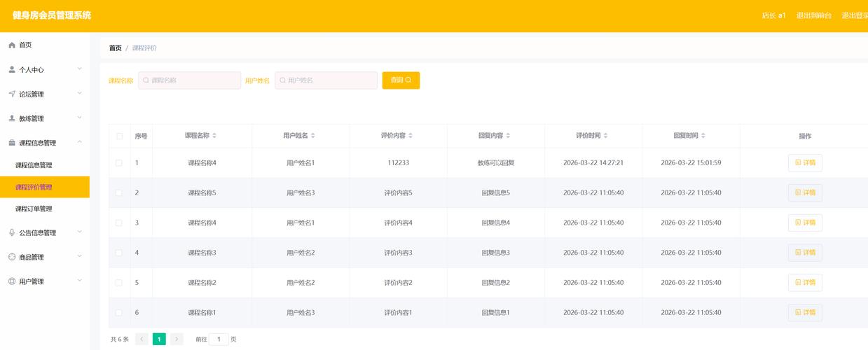Open 课程信息管理 submenu item under courses

coord(34,165)
